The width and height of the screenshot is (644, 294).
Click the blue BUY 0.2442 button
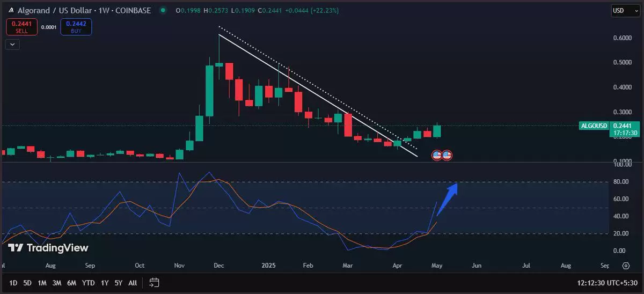[x=76, y=27]
